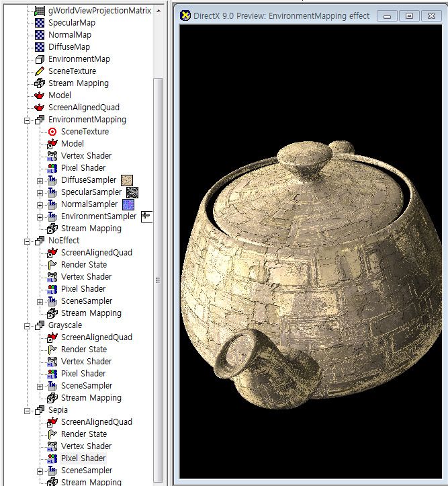Click the workspace tree scroll-up arrow

tap(159, 11)
